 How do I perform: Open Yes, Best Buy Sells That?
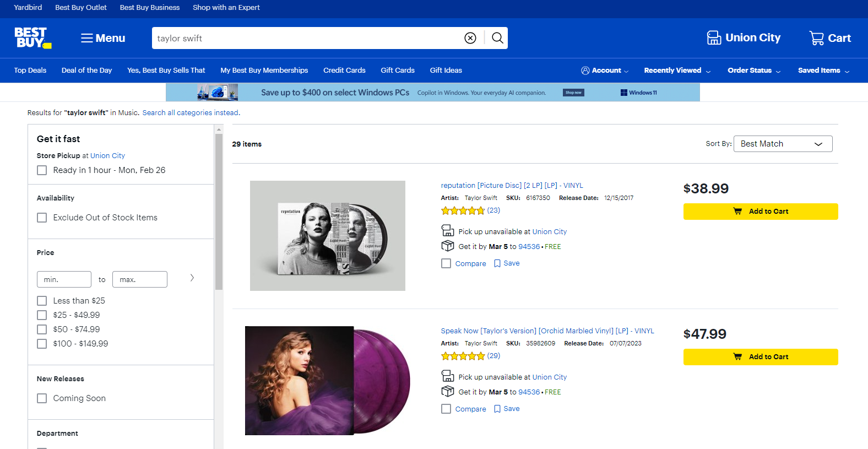click(x=166, y=71)
